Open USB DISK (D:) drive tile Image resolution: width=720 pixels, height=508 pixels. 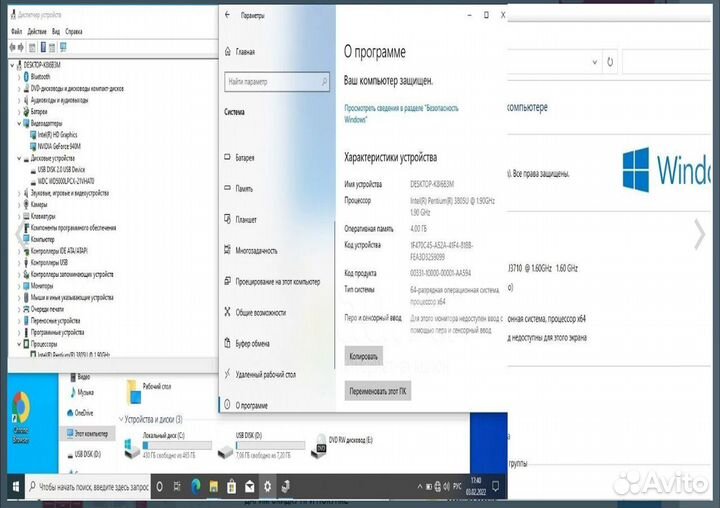(260, 445)
